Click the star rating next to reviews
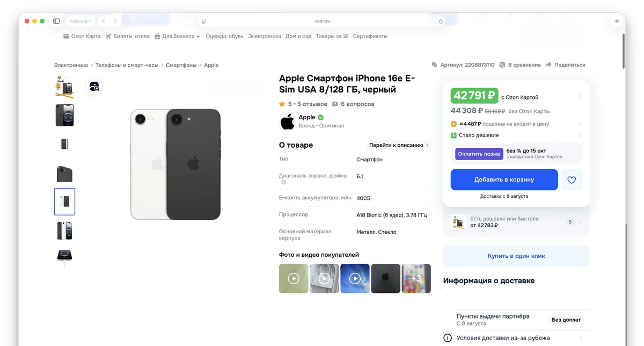The image size is (644, 346). point(281,104)
